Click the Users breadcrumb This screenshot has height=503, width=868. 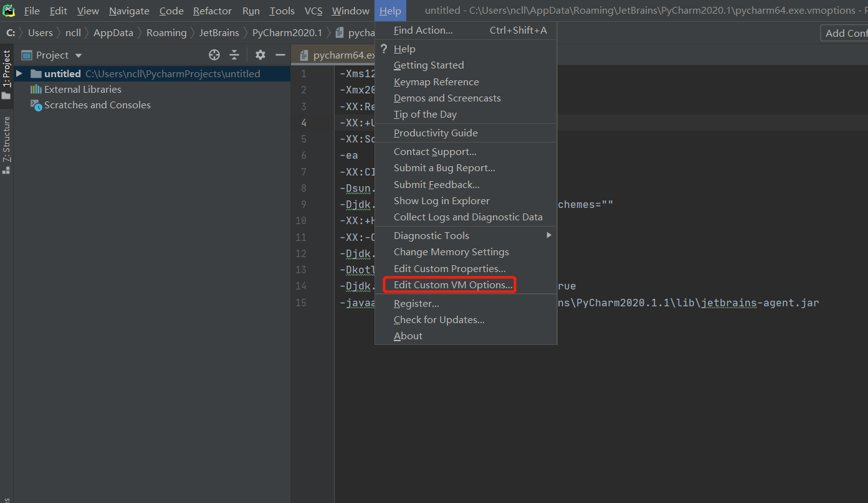point(41,33)
